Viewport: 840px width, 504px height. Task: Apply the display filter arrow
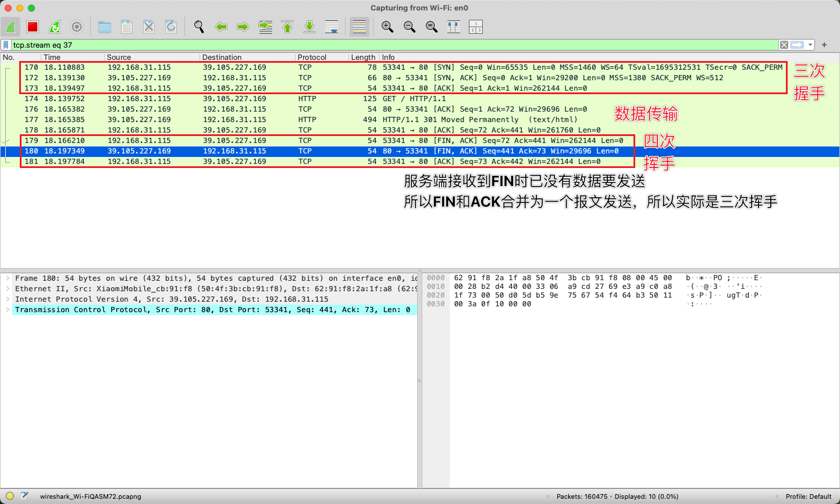tap(797, 45)
